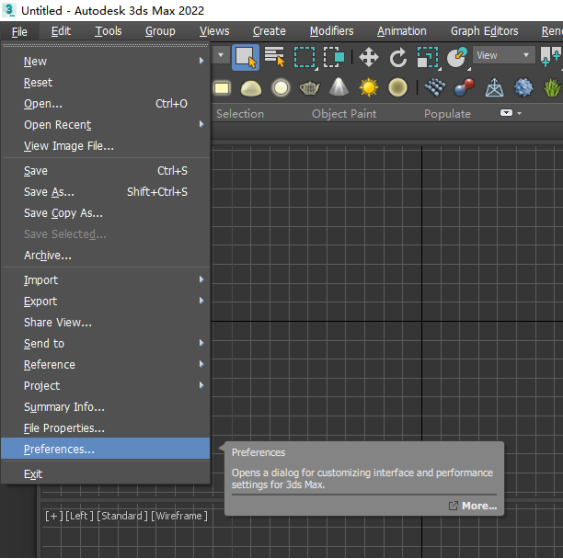563x559 pixels.
Task: Click the green grass icon
Action: pyautogui.click(x=552, y=88)
